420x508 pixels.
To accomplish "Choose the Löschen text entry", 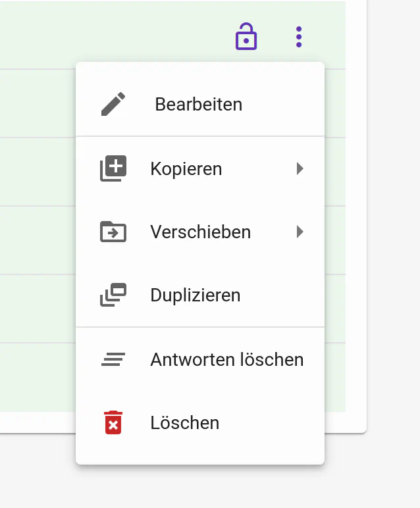I will click(x=184, y=422).
